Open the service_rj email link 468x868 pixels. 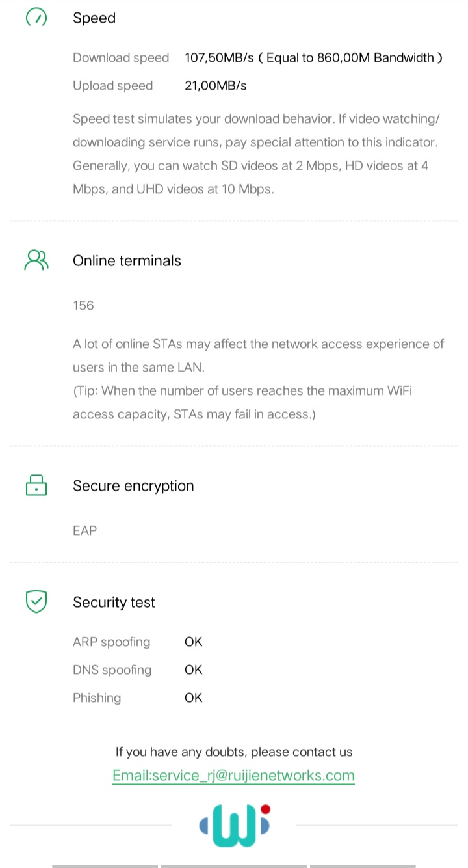pyautogui.click(x=233, y=775)
